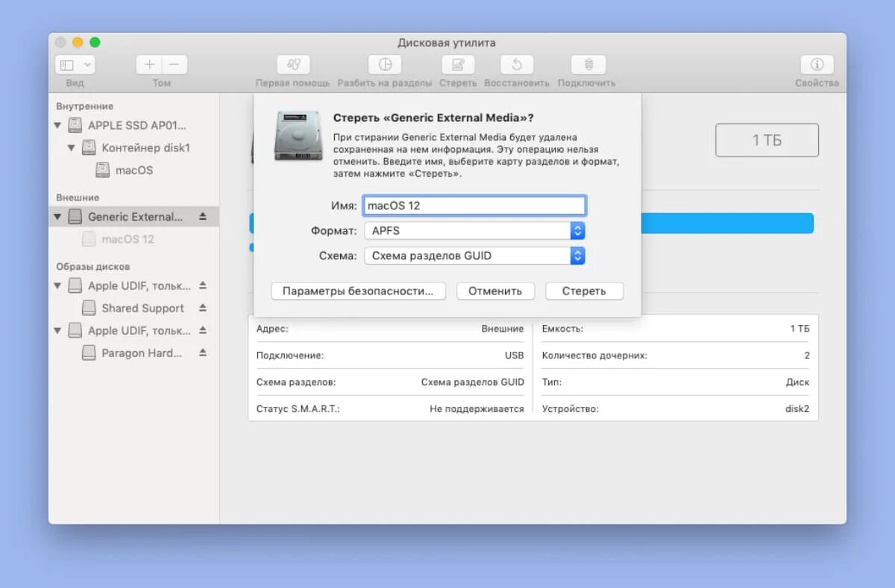The image size is (895, 588).
Task: Click the disk2 device value
Action: (x=797, y=409)
